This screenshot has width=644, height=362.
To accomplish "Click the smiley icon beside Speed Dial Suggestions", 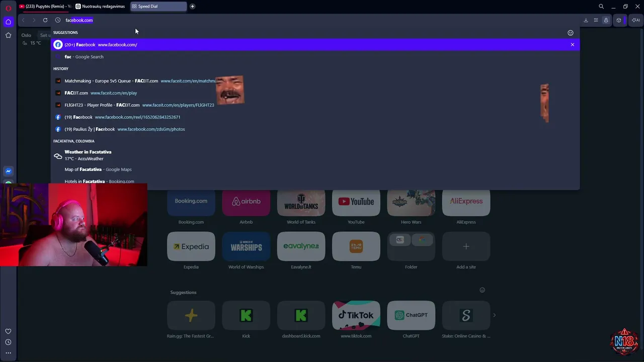I will tap(482, 290).
